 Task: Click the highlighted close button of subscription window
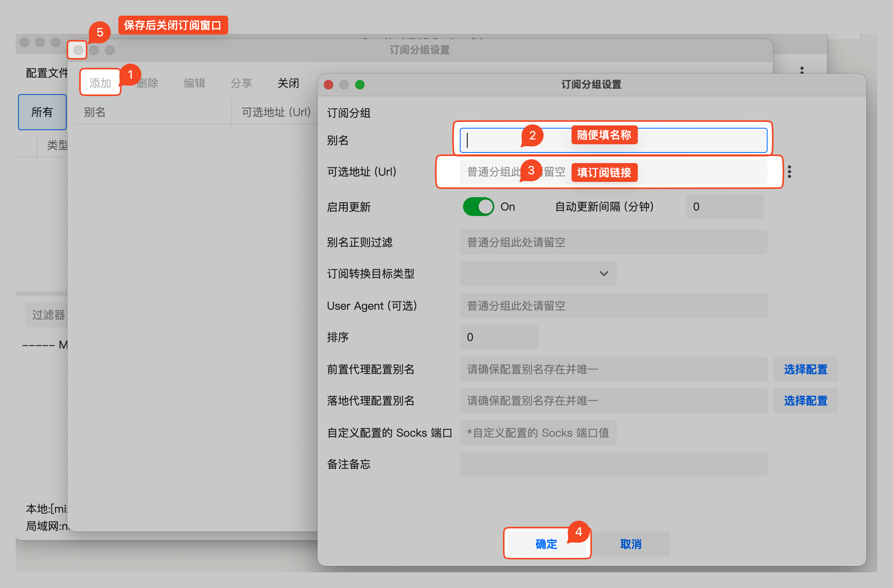[x=78, y=50]
